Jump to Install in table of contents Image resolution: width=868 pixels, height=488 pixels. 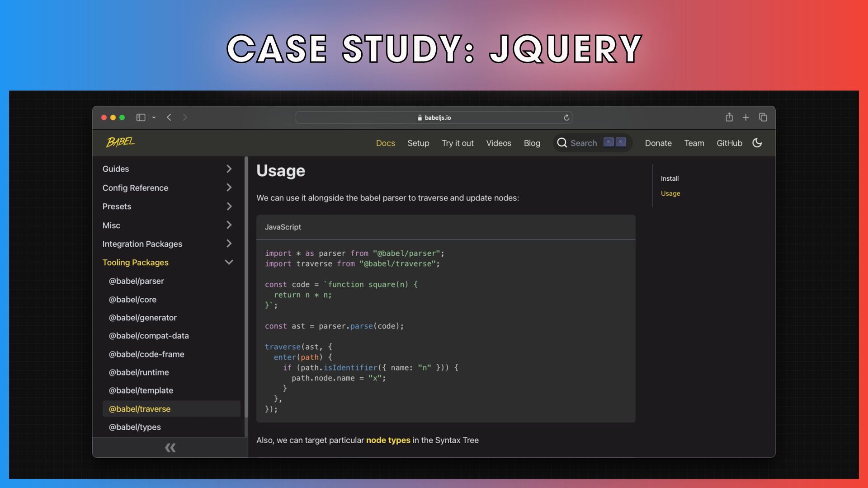tap(670, 178)
